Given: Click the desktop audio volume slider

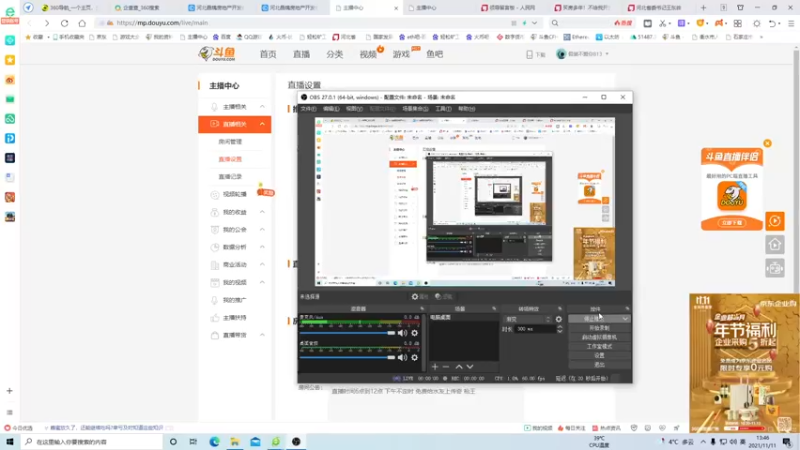Looking at the screenshot, I should pyautogui.click(x=347, y=358).
